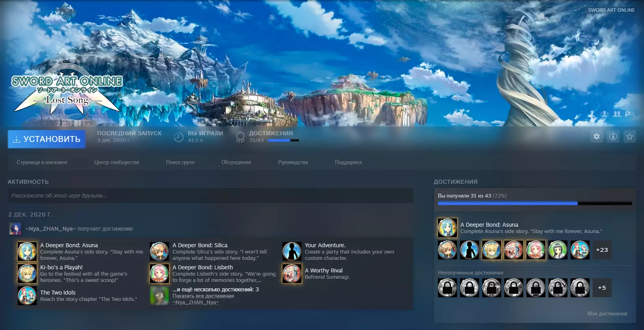Open the SWORD ART ONLINE collection tag
This screenshot has height=330, width=644.
611,10
